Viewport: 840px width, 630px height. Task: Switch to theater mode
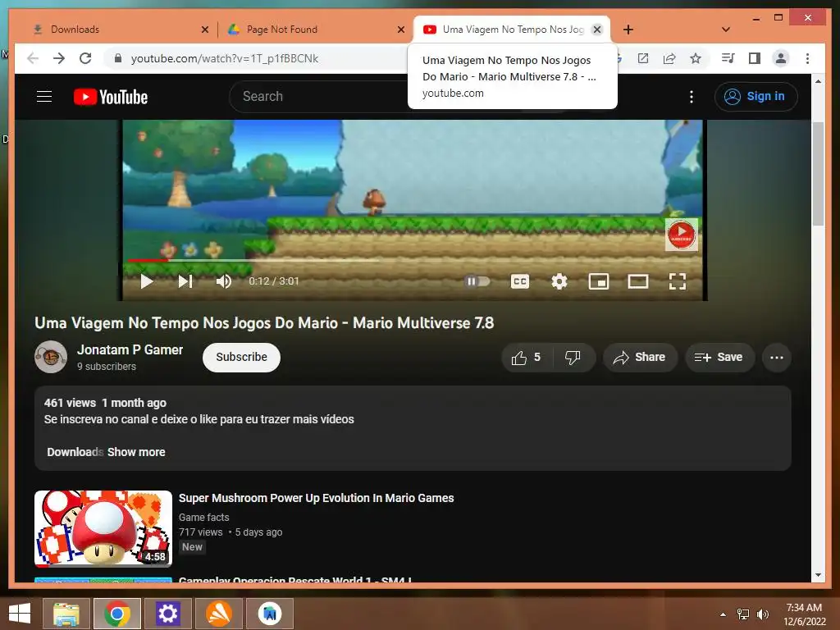pos(638,281)
